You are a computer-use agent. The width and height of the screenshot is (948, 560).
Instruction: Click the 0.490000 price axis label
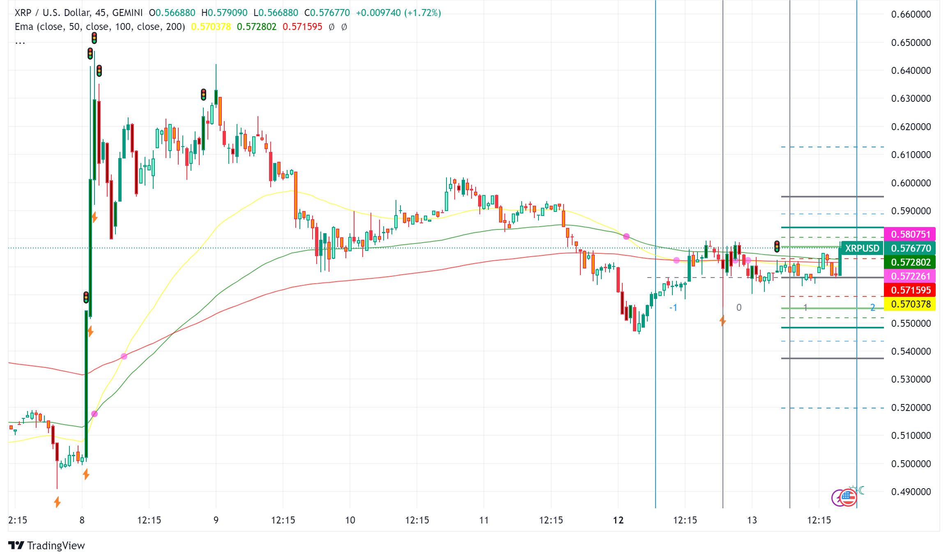pos(911,491)
